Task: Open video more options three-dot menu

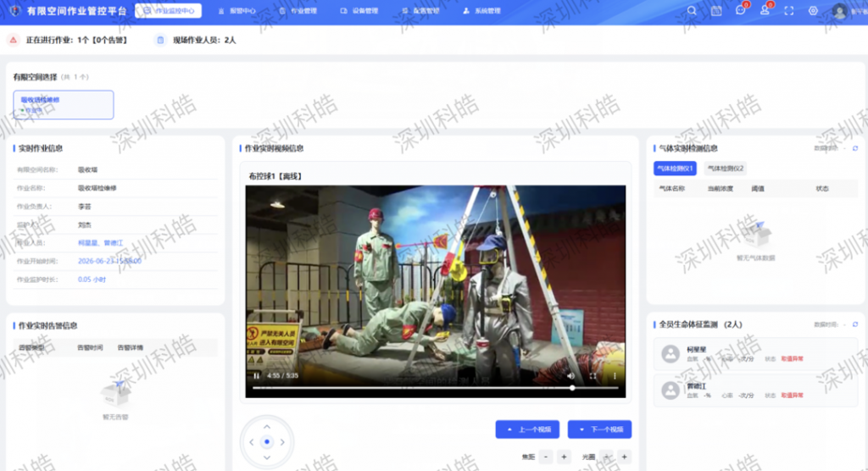Action: 615,375
